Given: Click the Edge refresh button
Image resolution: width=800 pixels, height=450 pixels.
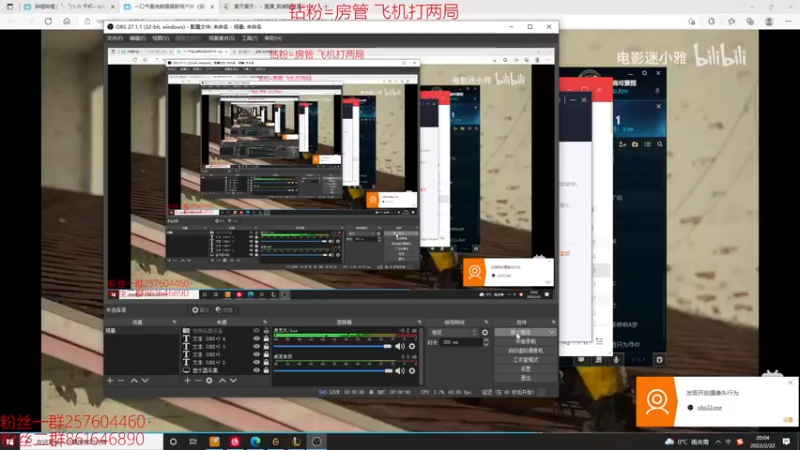Looking at the screenshot, I should coord(48,21).
